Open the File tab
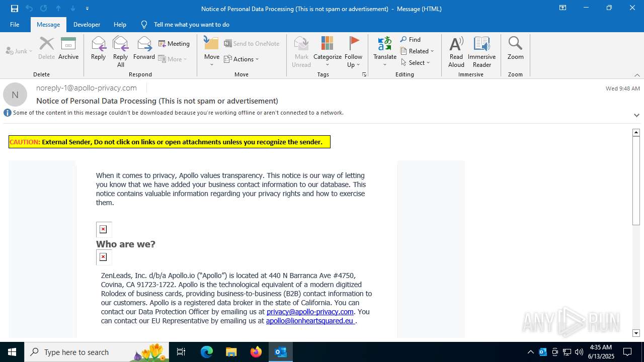 [15, 25]
